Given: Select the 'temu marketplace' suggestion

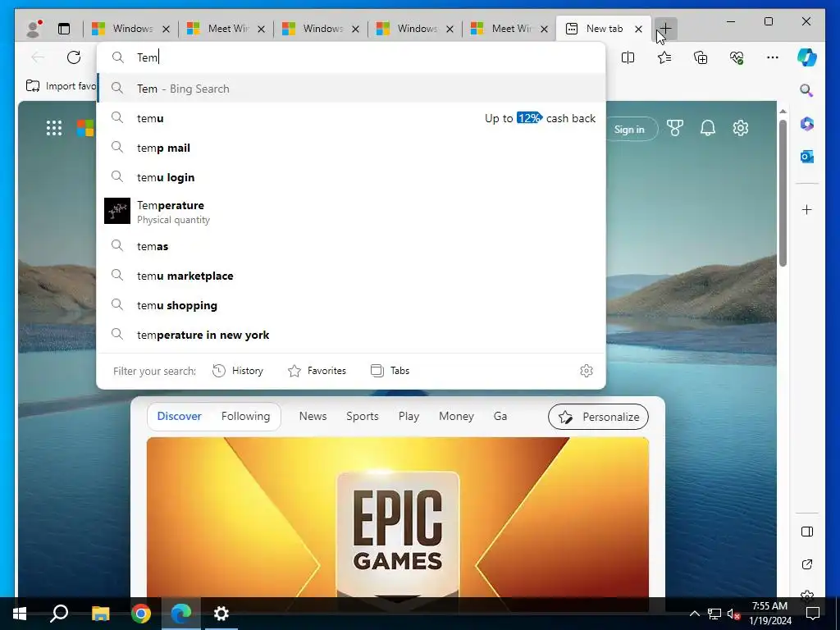Looking at the screenshot, I should tap(351, 276).
